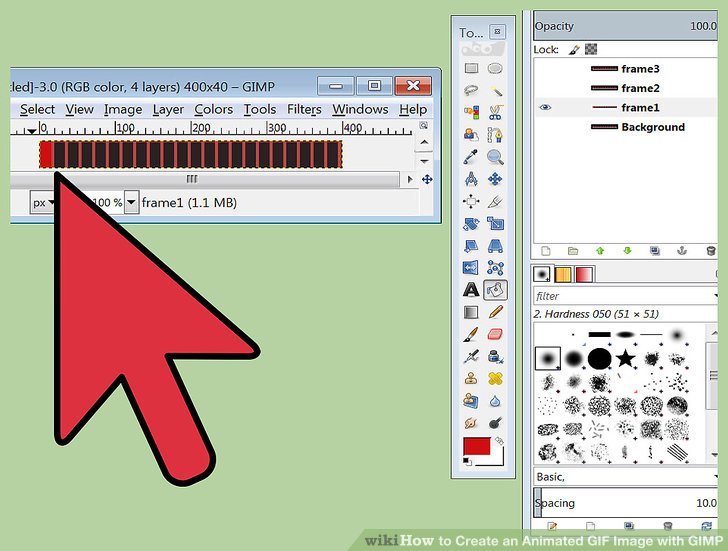Image resolution: width=728 pixels, height=551 pixels.
Task: Toggle lock pixels brush icon
Action: (x=574, y=50)
